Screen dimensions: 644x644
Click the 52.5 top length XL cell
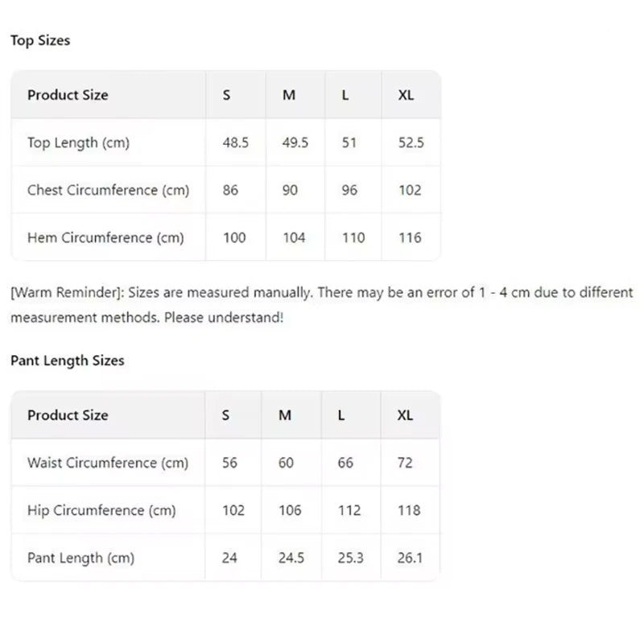tap(411, 142)
